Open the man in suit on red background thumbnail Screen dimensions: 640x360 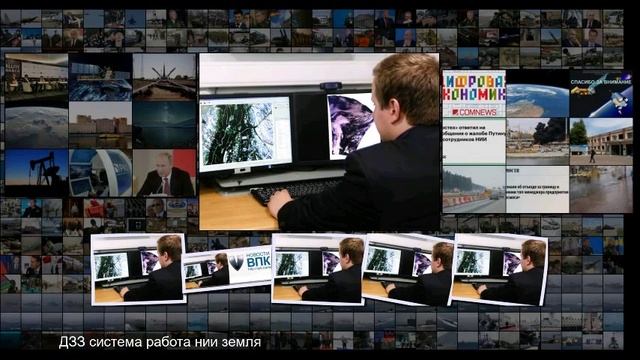tap(164, 173)
